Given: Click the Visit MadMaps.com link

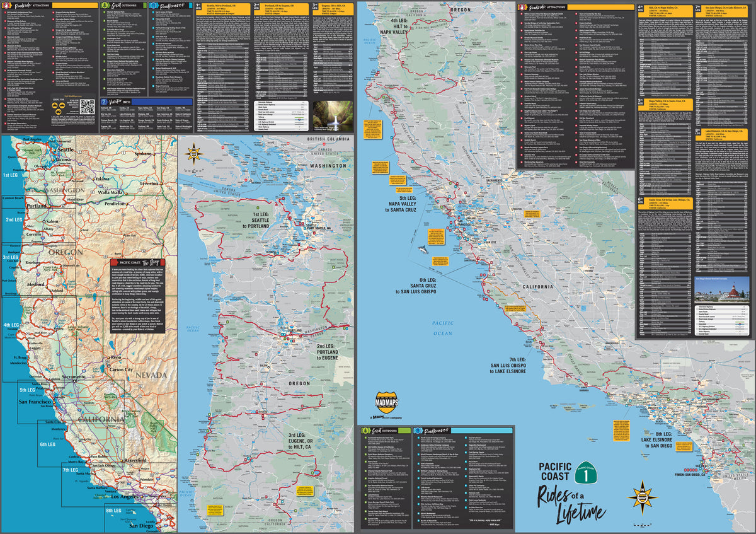Looking at the screenshot, I should pos(72,96).
